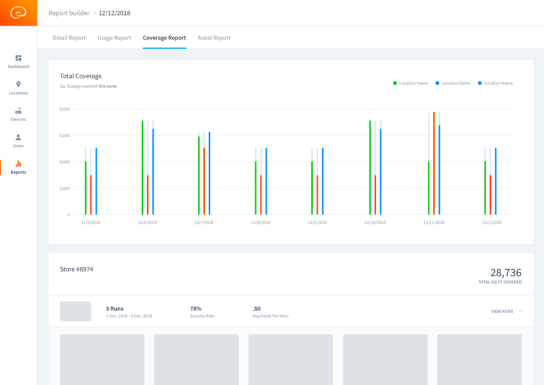
Task: Go back to Report builder breadcrumb
Action: pos(69,13)
